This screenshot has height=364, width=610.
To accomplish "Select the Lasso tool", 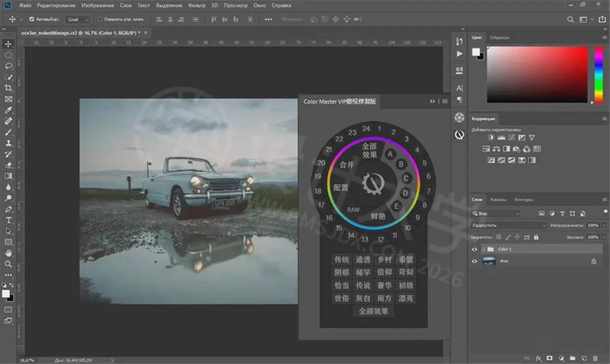I will coord(8,66).
